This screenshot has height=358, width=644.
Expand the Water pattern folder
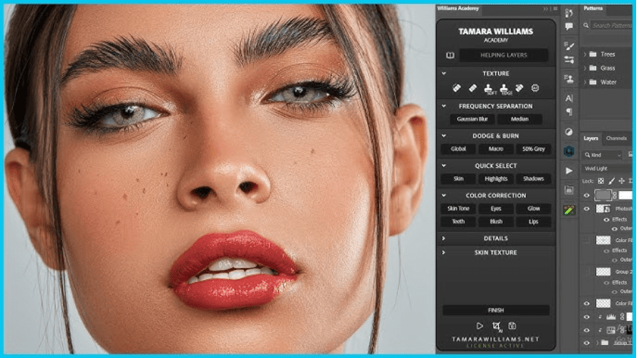585,82
